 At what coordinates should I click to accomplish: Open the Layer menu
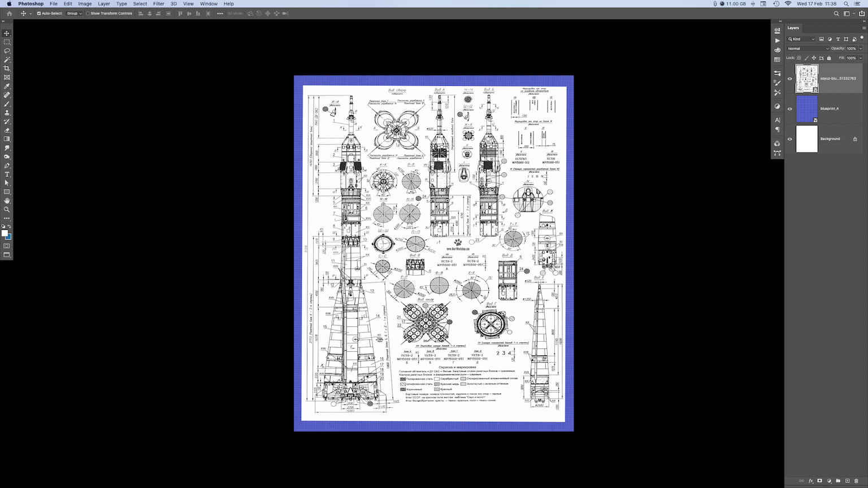point(104,3)
